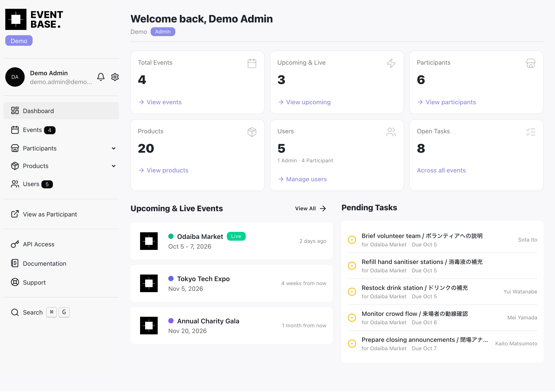Click people icon in Users card

coord(391,132)
